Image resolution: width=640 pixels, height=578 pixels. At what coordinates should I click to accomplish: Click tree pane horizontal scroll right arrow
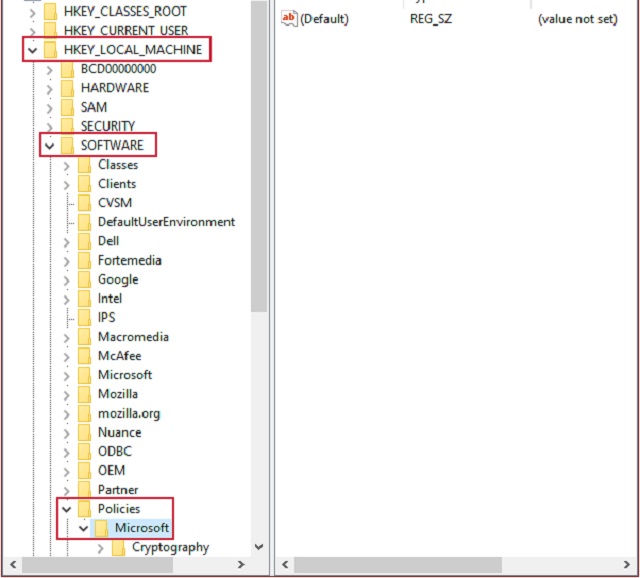point(241,565)
